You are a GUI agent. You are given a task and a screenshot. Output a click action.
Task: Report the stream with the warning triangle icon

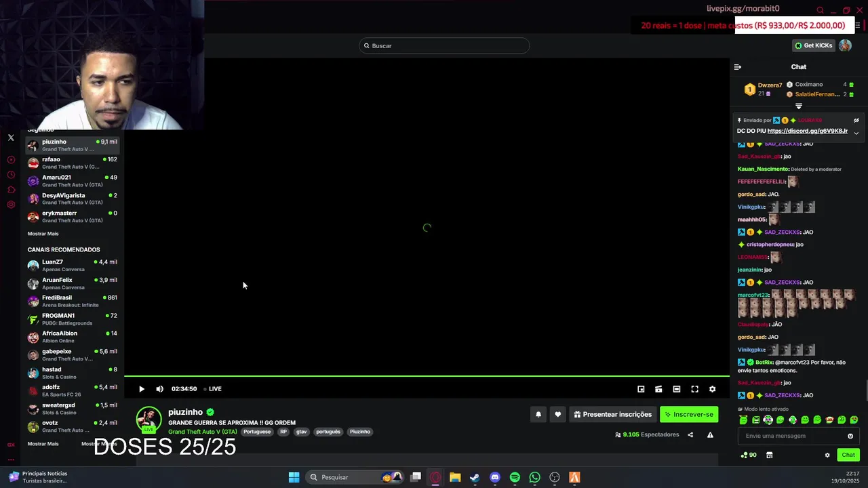[x=710, y=435]
